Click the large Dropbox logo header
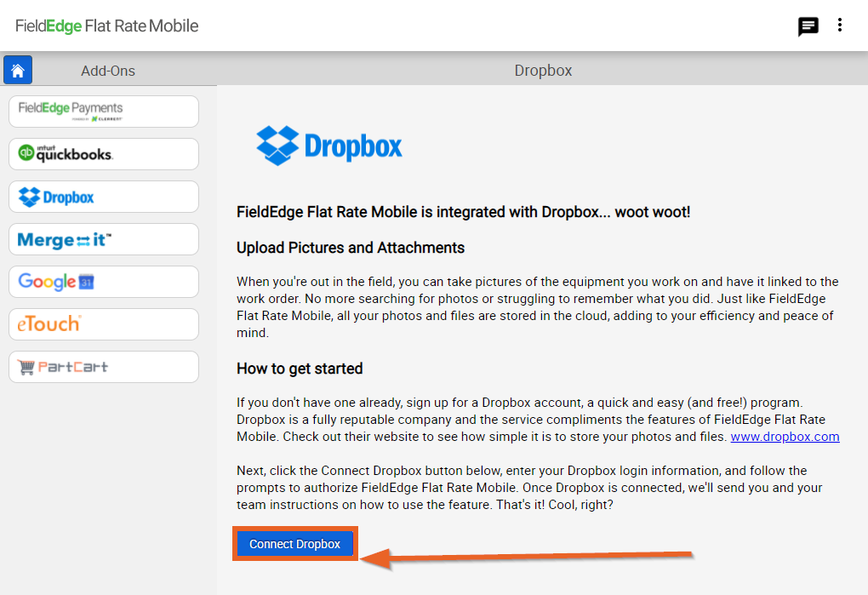The width and height of the screenshot is (868, 595). [x=329, y=146]
